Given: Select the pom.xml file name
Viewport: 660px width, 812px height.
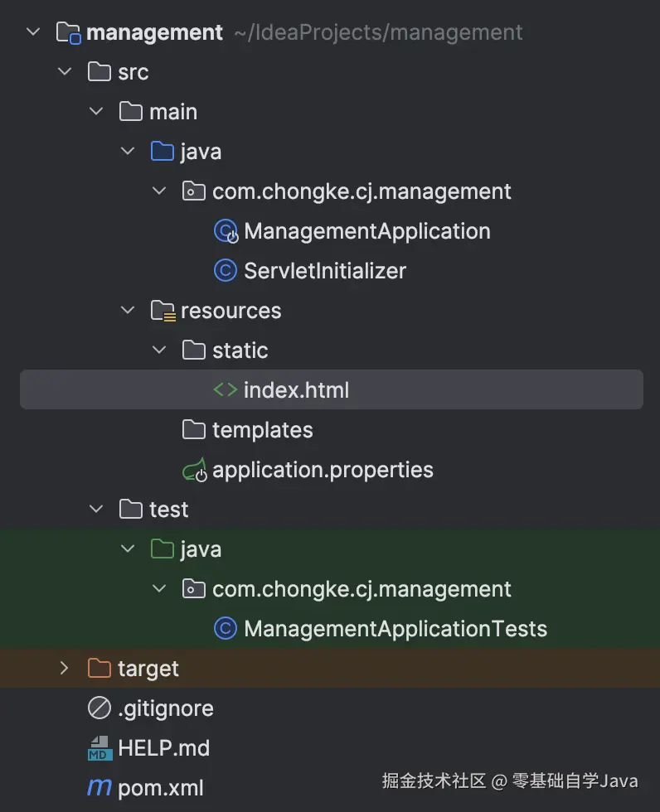Looking at the screenshot, I should (x=161, y=788).
